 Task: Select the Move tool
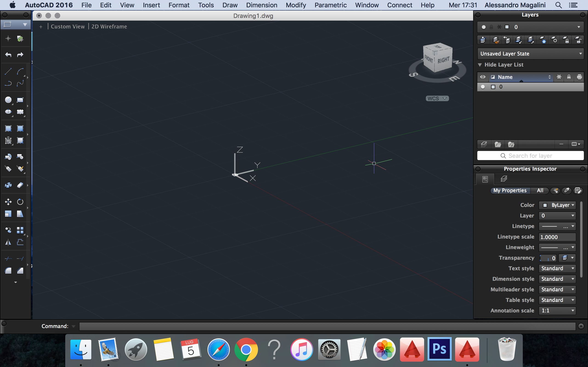(x=8, y=202)
